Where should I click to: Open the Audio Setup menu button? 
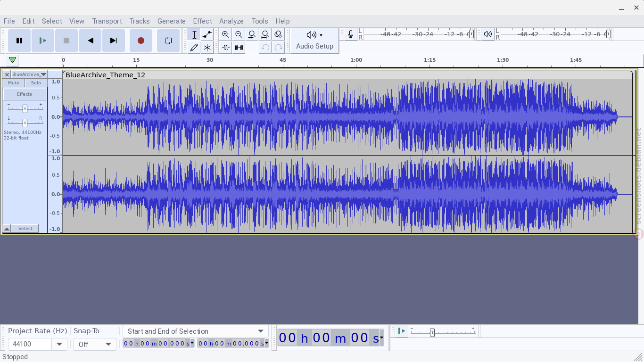pyautogui.click(x=315, y=41)
